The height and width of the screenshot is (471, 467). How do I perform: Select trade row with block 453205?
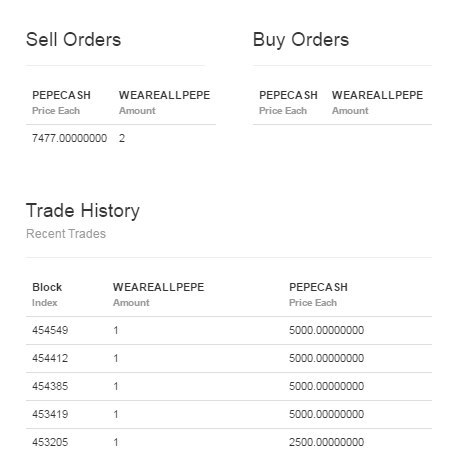pyautogui.click(x=229, y=442)
